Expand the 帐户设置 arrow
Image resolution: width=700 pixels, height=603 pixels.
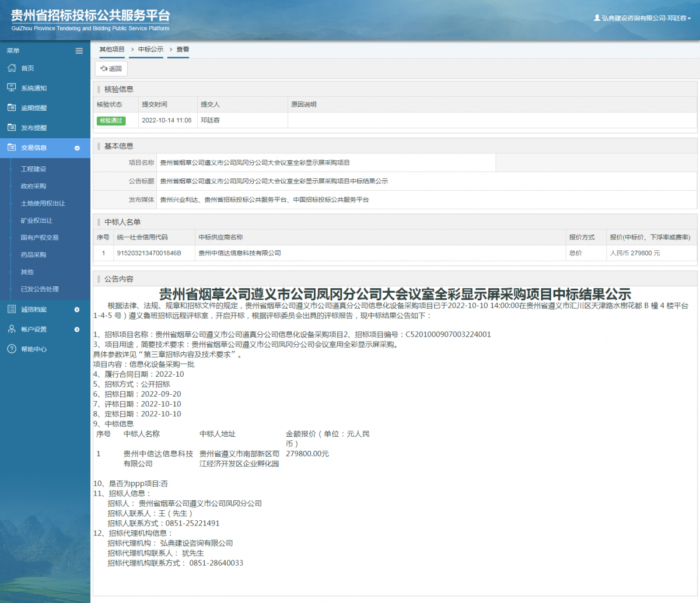coord(77,329)
